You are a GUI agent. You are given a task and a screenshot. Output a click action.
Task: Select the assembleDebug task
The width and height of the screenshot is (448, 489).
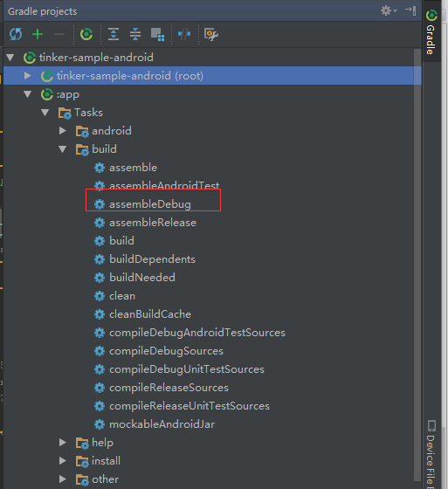[x=150, y=204]
